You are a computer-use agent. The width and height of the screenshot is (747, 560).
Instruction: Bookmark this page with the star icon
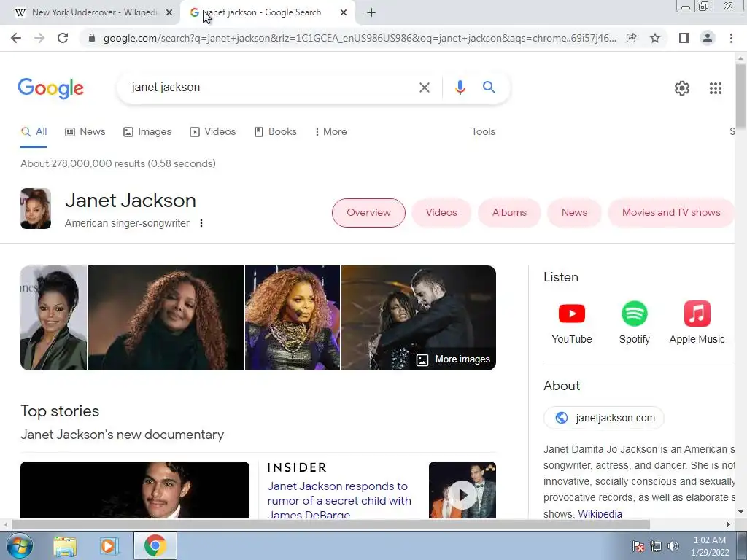tap(655, 38)
